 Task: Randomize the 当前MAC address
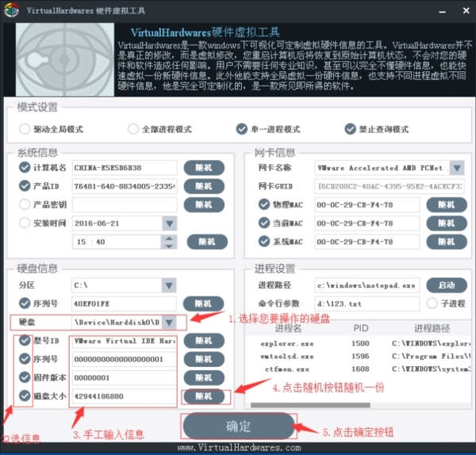pyautogui.click(x=447, y=224)
